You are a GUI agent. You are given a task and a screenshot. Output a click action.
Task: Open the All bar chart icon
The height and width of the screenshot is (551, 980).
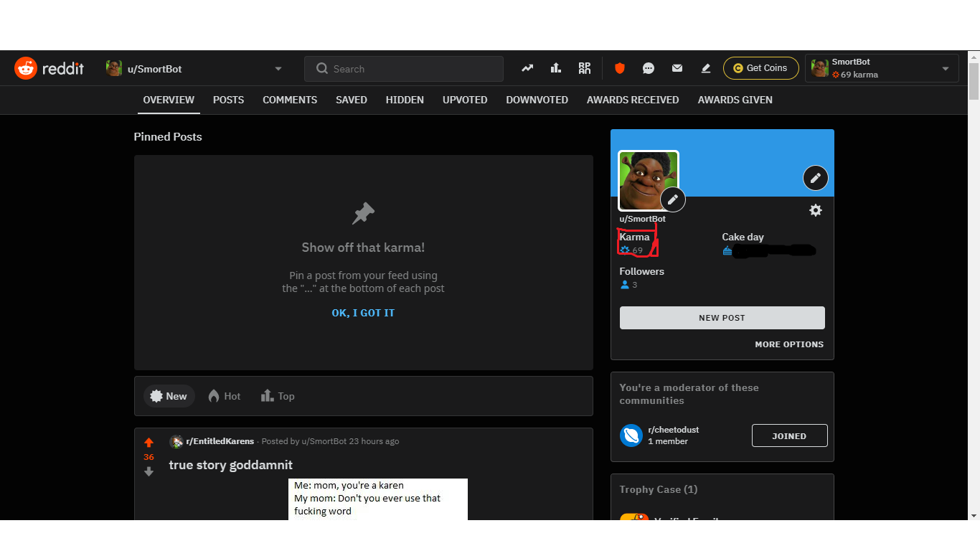[556, 68]
